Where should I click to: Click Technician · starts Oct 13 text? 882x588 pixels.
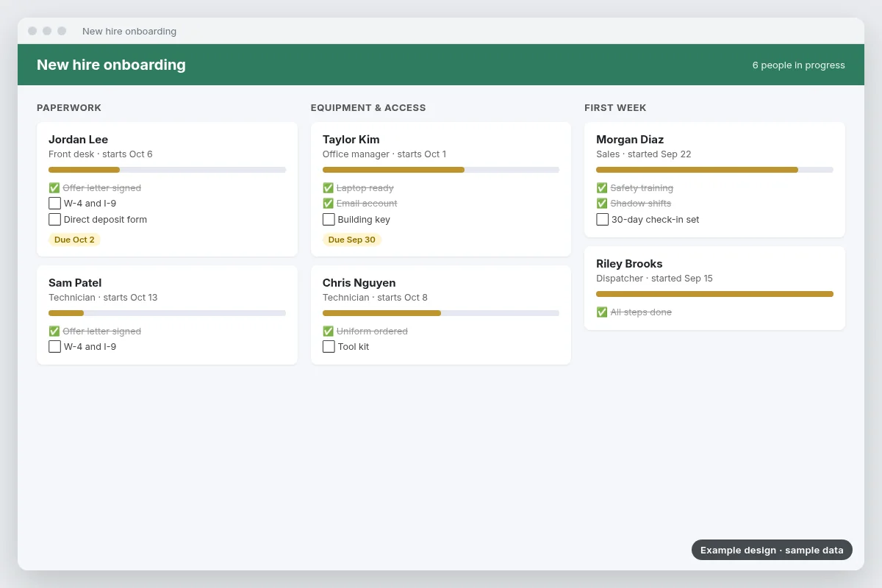point(103,298)
